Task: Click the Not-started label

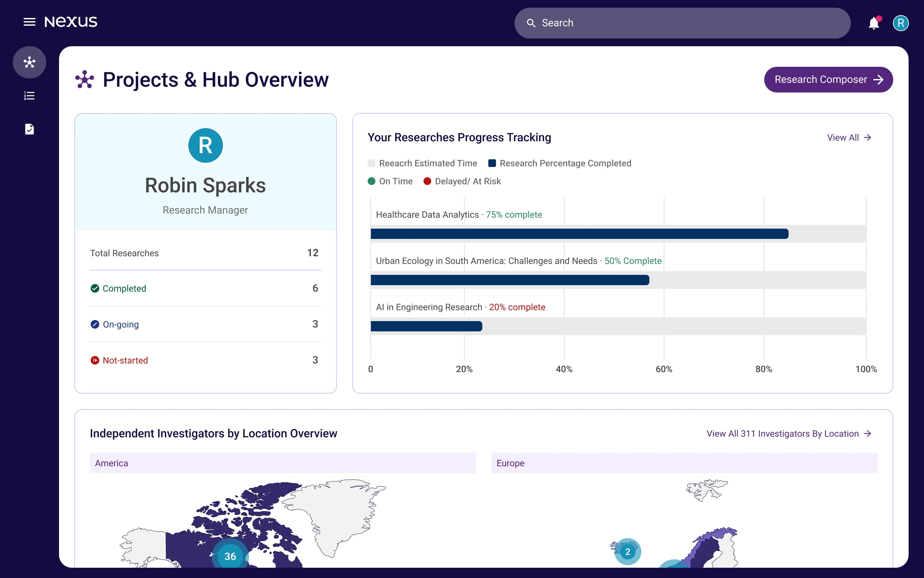Action: click(x=125, y=360)
